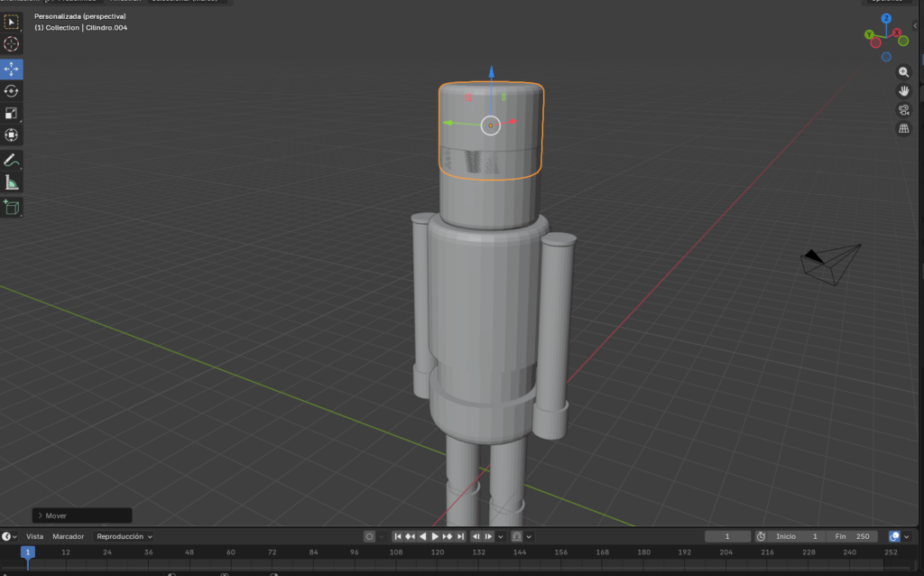
Task: Expand the Mover operator panel
Action: pyautogui.click(x=41, y=515)
